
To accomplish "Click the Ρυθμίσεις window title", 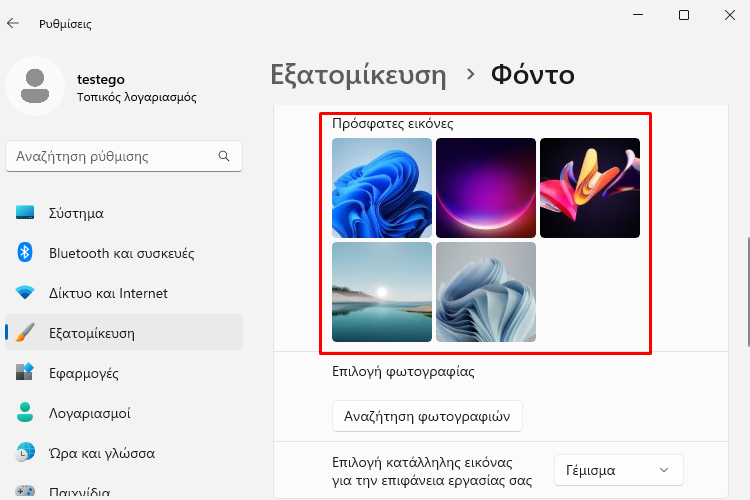I will click(x=65, y=24).
